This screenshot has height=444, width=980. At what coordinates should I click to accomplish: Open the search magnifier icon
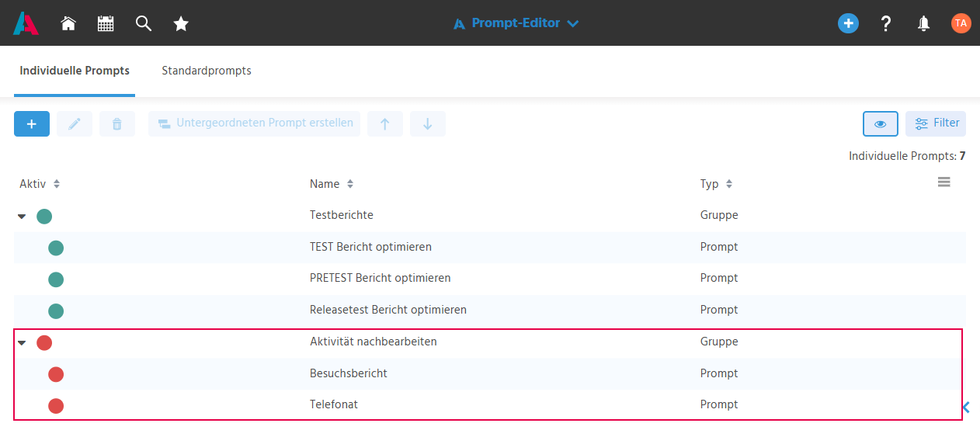[143, 23]
